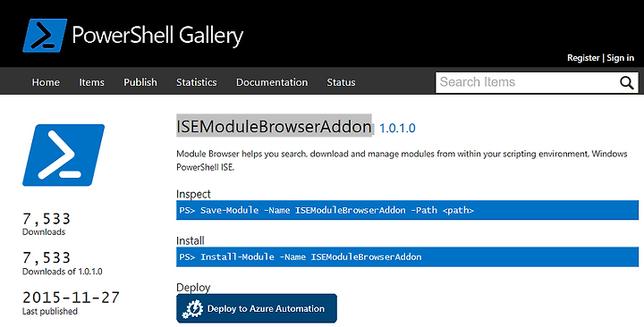Open the Publish page
The width and height of the screenshot is (644, 327).
[x=140, y=82]
